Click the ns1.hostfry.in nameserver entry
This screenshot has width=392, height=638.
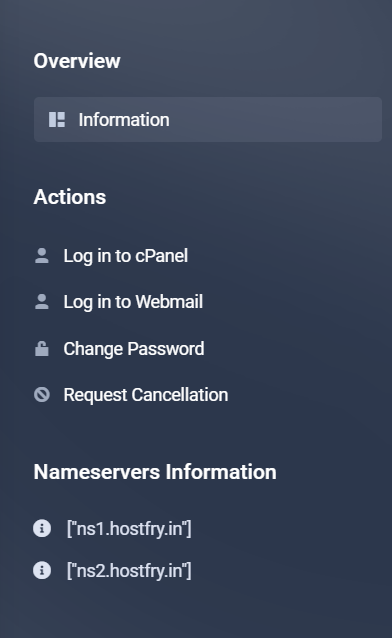[x=129, y=529]
